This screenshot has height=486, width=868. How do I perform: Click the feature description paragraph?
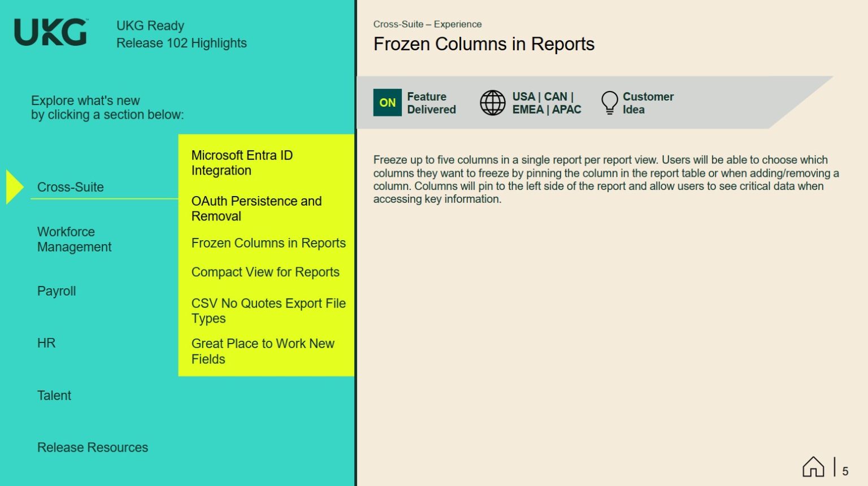click(x=606, y=179)
